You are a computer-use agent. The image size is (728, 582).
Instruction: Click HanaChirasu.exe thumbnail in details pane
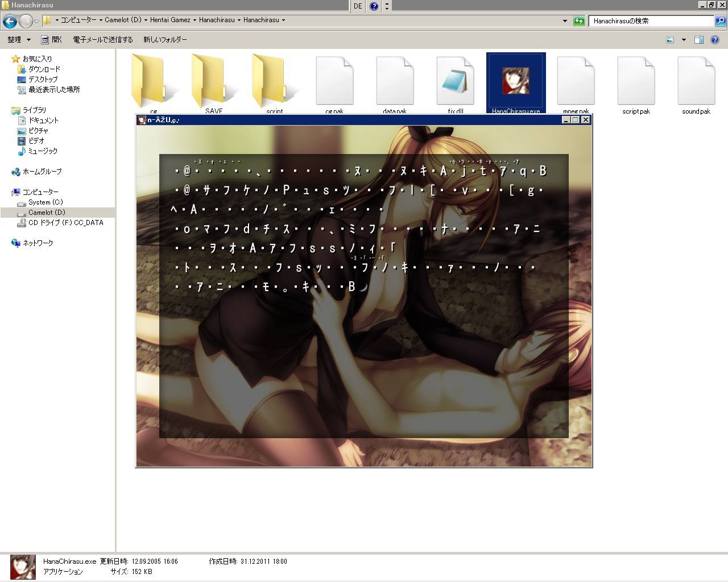(23, 567)
